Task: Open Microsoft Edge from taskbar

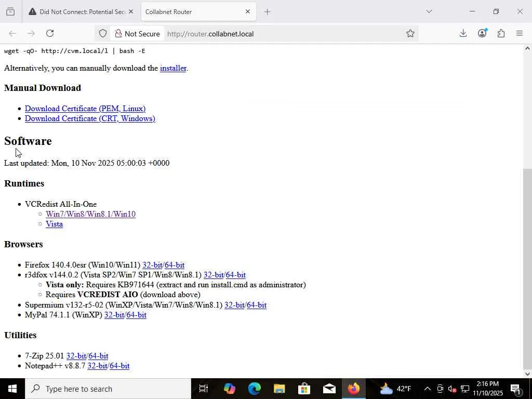Action: click(255, 389)
